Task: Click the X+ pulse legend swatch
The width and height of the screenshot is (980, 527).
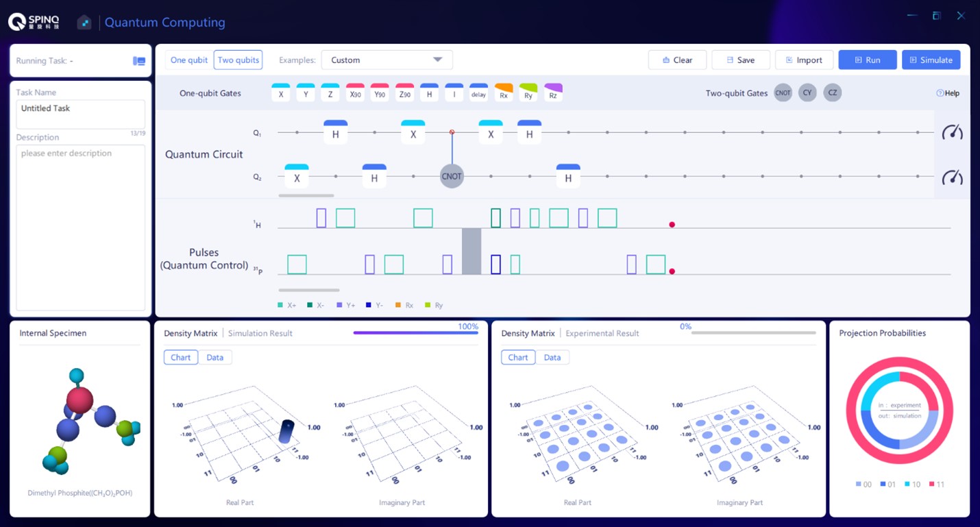Action: [280, 305]
